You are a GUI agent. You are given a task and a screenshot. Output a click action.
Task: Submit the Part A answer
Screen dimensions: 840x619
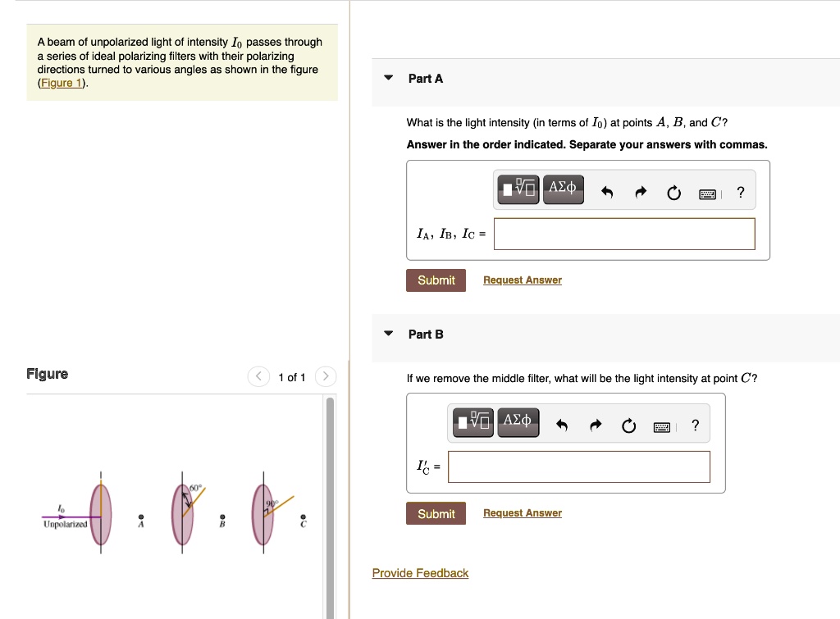[x=436, y=280]
